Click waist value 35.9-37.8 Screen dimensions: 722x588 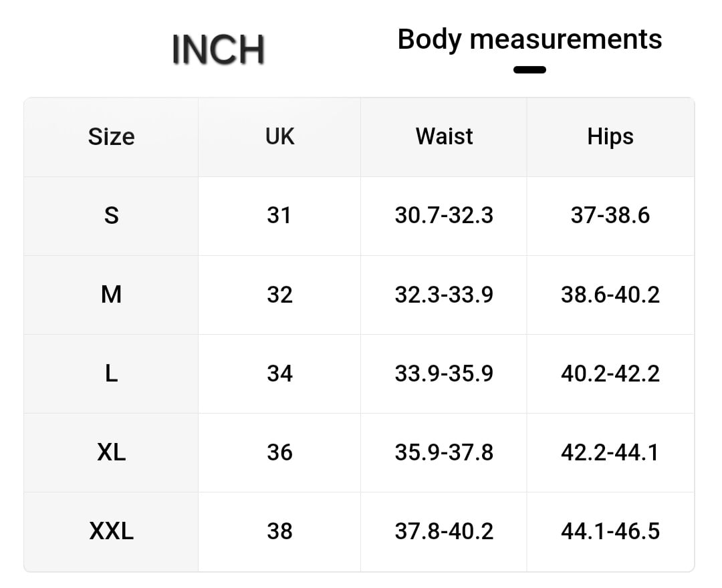(444, 452)
